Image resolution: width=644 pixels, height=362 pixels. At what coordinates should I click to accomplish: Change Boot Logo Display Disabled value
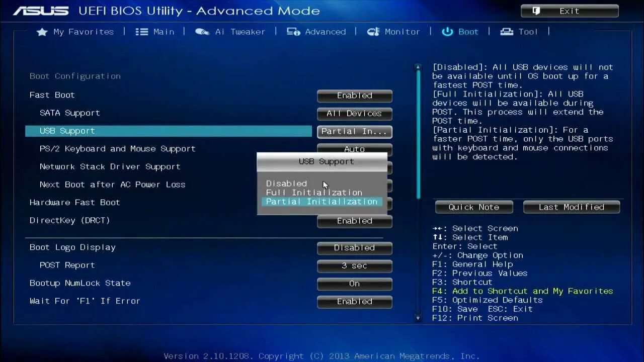[355, 248]
